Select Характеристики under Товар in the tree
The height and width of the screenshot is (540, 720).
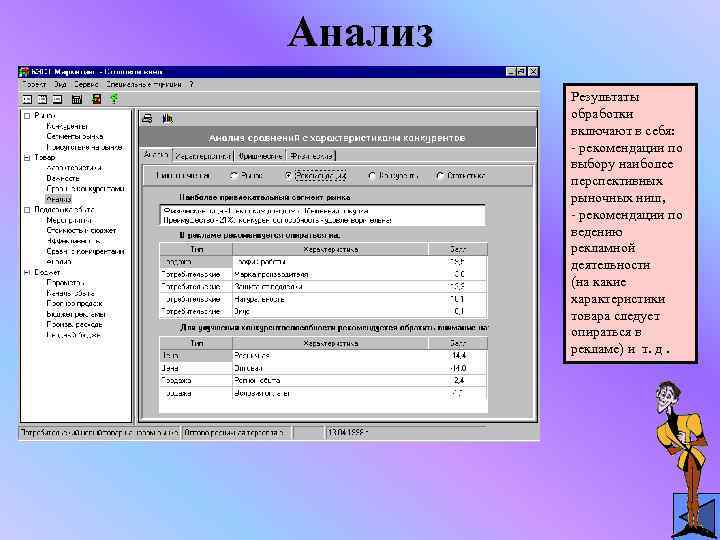coord(74,168)
